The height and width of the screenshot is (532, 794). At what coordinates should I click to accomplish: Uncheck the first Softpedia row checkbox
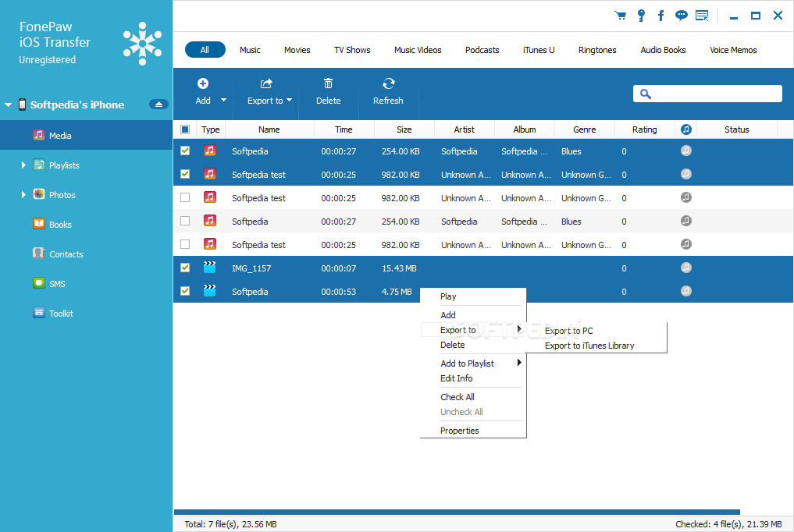[185, 151]
